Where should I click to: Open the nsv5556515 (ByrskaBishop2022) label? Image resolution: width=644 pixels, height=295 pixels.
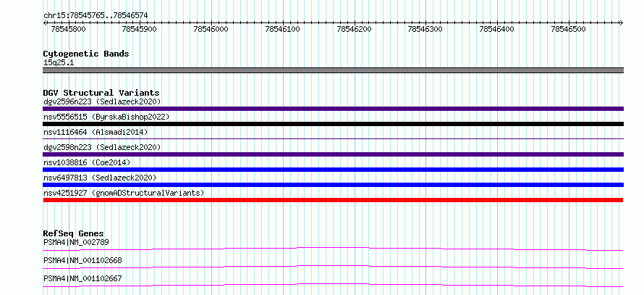(x=106, y=117)
